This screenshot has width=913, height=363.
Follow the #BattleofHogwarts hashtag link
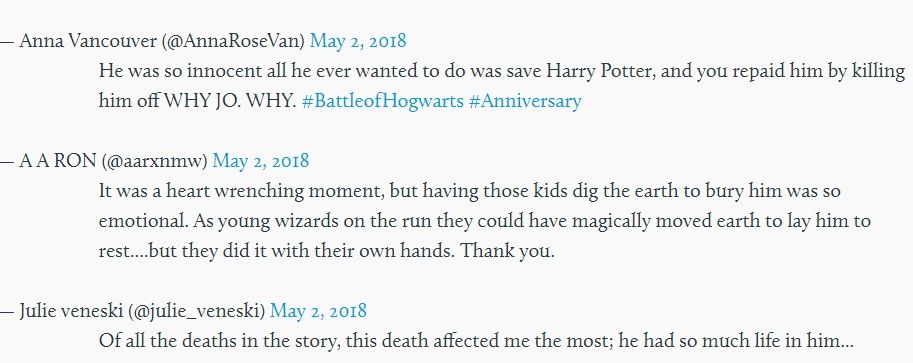pos(383,101)
